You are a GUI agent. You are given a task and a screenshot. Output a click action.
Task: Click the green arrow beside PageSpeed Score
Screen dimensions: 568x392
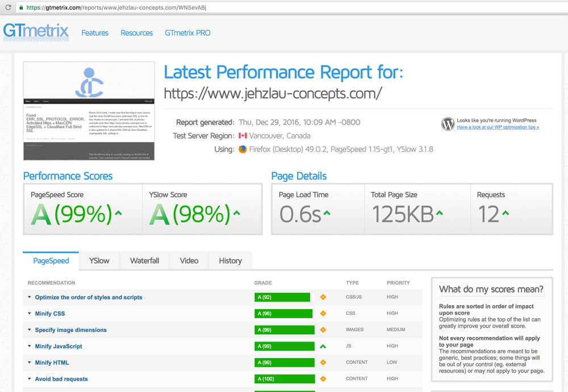[x=118, y=214]
